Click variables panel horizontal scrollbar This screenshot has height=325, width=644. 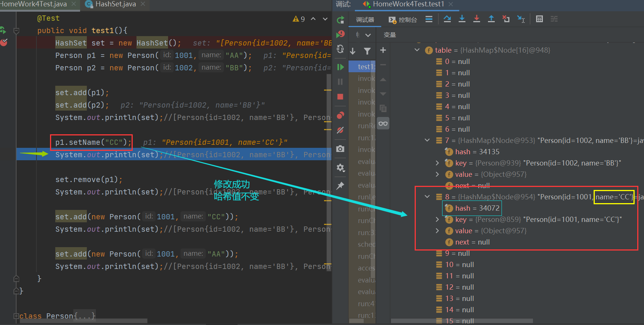462,321
